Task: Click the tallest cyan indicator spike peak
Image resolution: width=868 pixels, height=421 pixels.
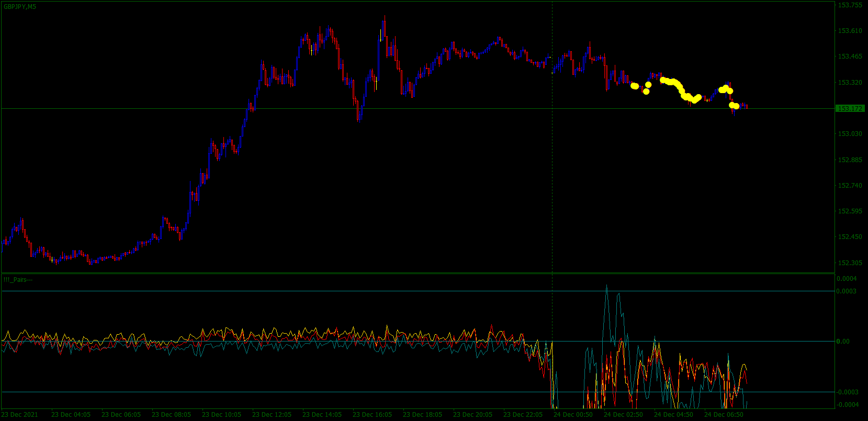Action: pyautogui.click(x=607, y=286)
